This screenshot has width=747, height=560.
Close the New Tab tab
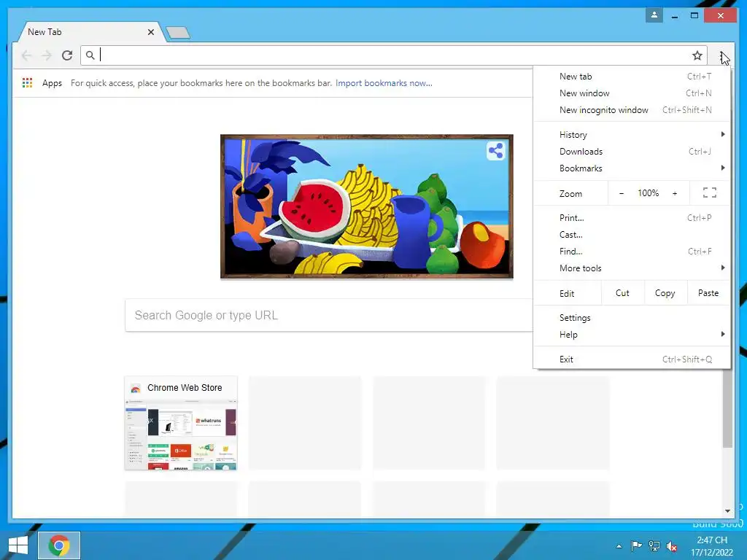[x=151, y=32]
